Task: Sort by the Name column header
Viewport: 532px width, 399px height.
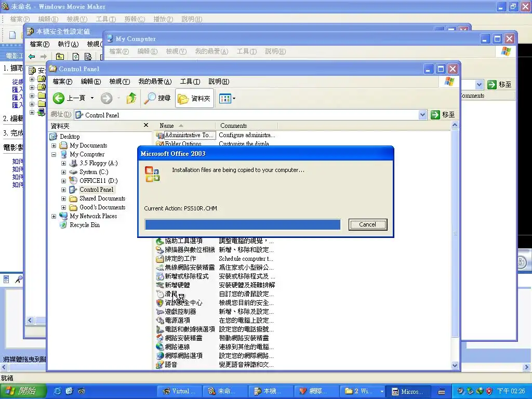Action: 184,126
